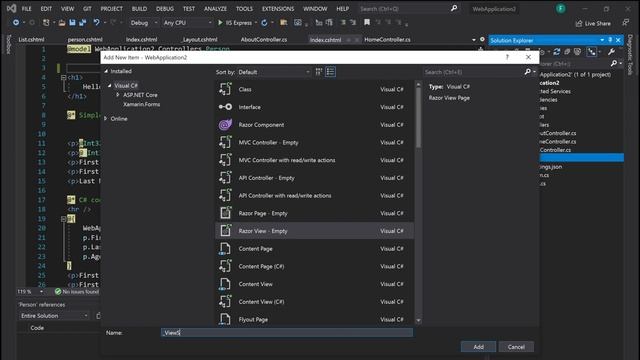Click the Cancel button

tap(516, 347)
